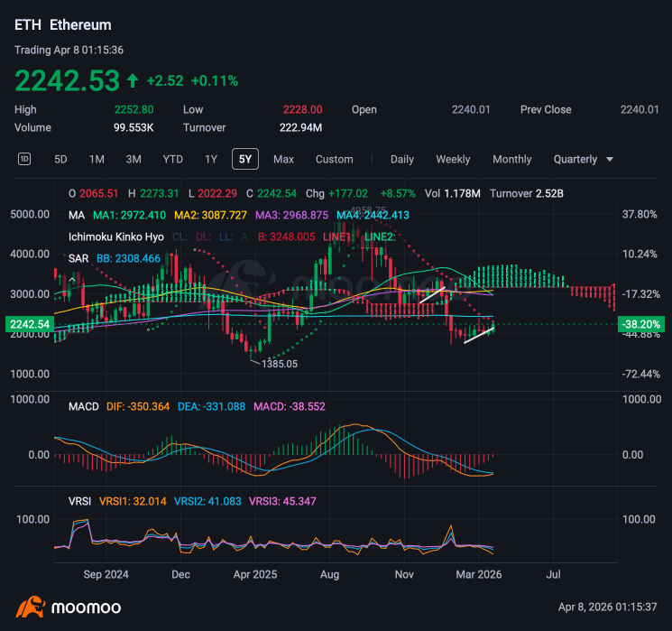Click the 1385.05 low price marker
The width and height of the screenshot is (672, 631).
tap(280, 364)
